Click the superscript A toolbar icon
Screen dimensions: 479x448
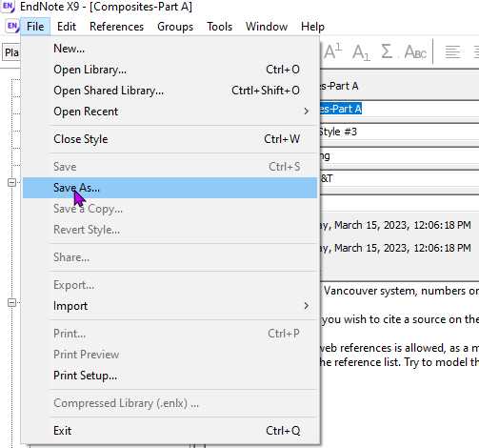332,51
